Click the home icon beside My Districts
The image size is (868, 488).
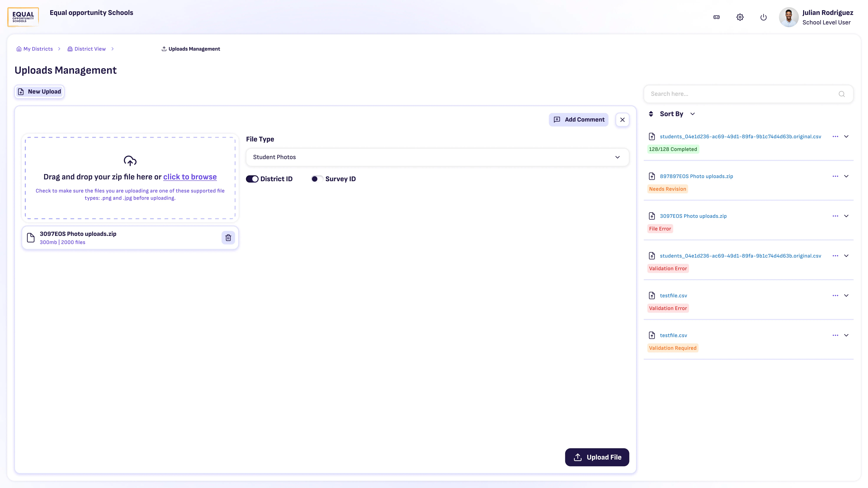(x=19, y=49)
